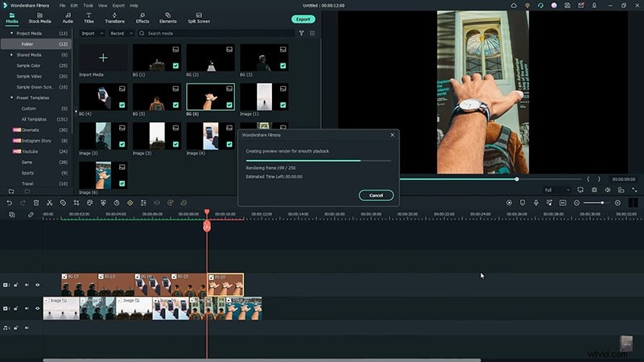
Task: Toggle lock on video track 2
Action: coord(16,285)
